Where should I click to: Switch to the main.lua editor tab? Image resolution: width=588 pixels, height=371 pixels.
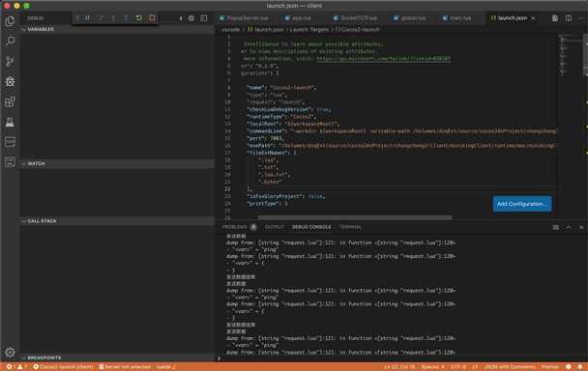456,18
